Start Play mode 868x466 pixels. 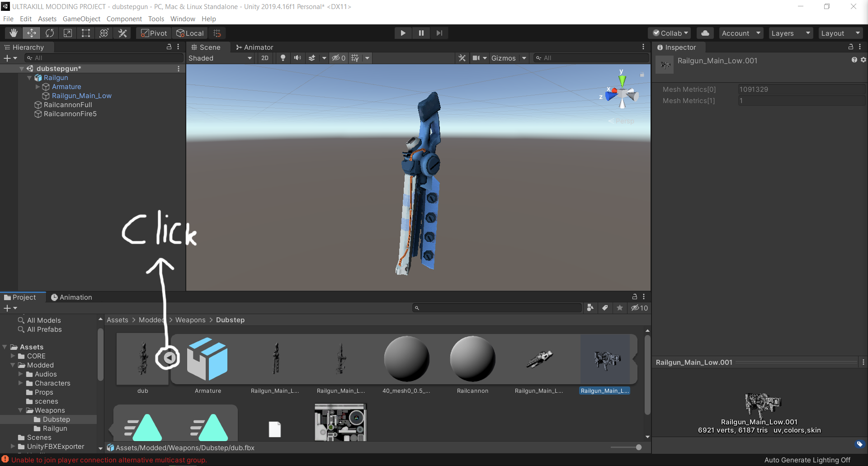click(403, 33)
